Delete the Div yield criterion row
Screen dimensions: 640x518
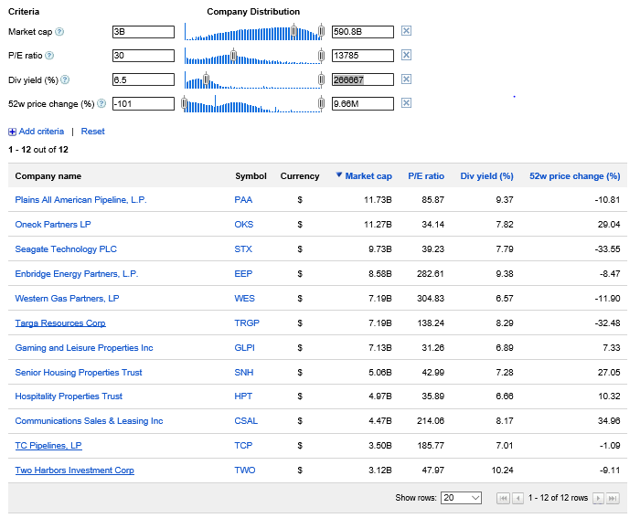pos(406,80)
